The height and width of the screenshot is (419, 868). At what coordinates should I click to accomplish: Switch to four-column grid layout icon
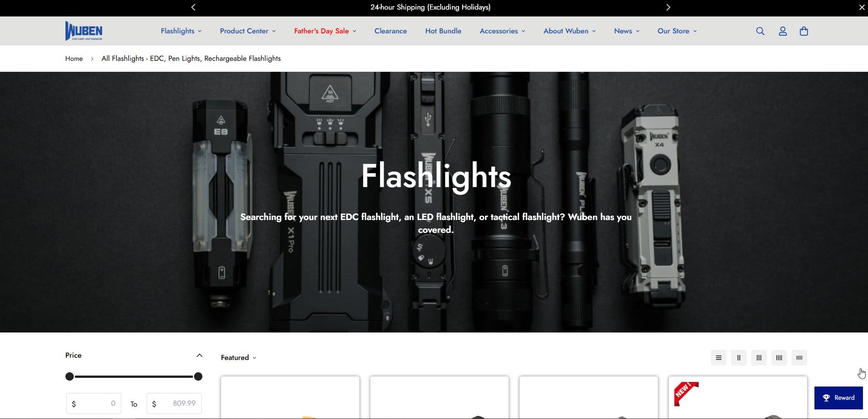[779, 358]
